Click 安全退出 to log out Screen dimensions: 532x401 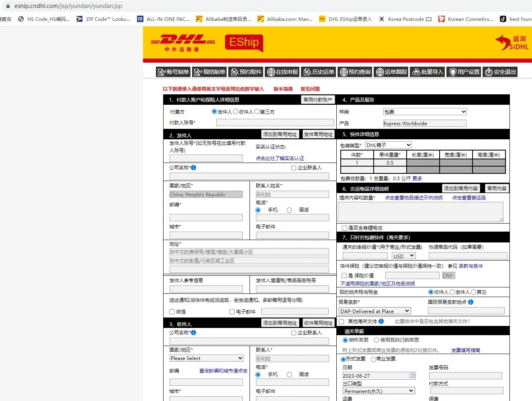point(500,72)
